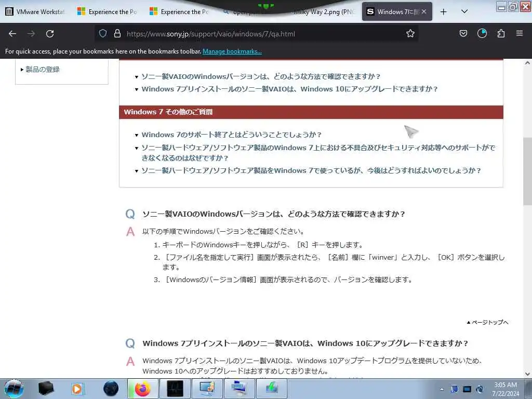This screenshot has width=532, height=399.
Task: Reload the current page
Action: [50, 34]
